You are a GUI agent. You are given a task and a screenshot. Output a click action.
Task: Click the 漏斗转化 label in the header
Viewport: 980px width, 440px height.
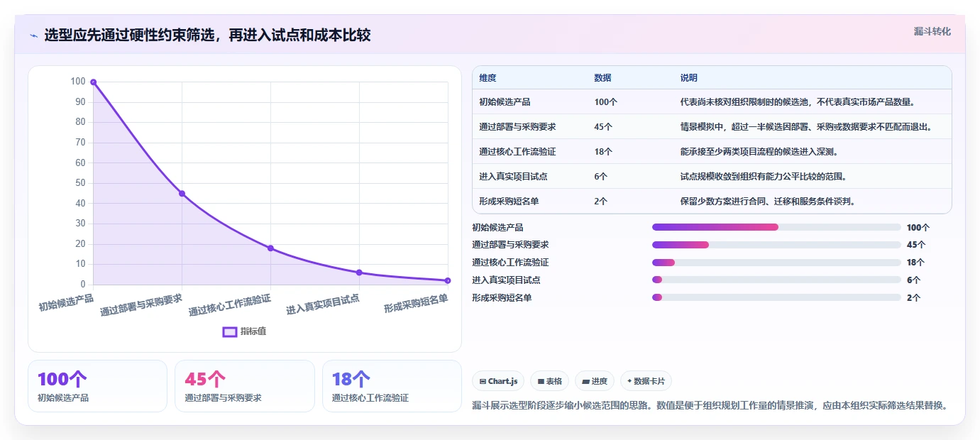click(932, 31)
